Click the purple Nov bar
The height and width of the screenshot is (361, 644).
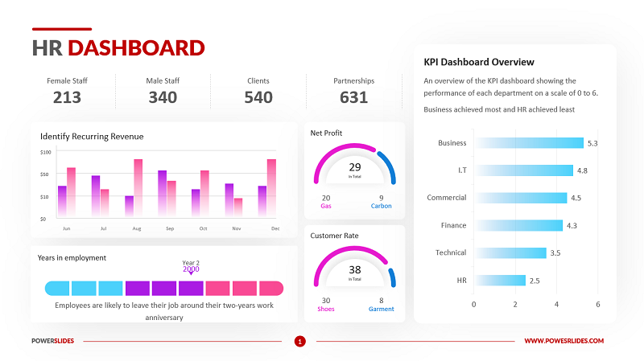click(229, 200)
